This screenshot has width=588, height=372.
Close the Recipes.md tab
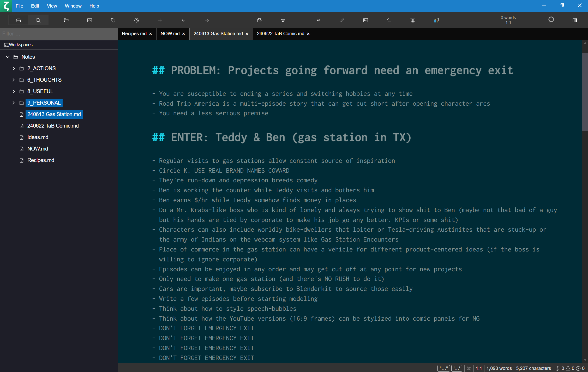151,34
